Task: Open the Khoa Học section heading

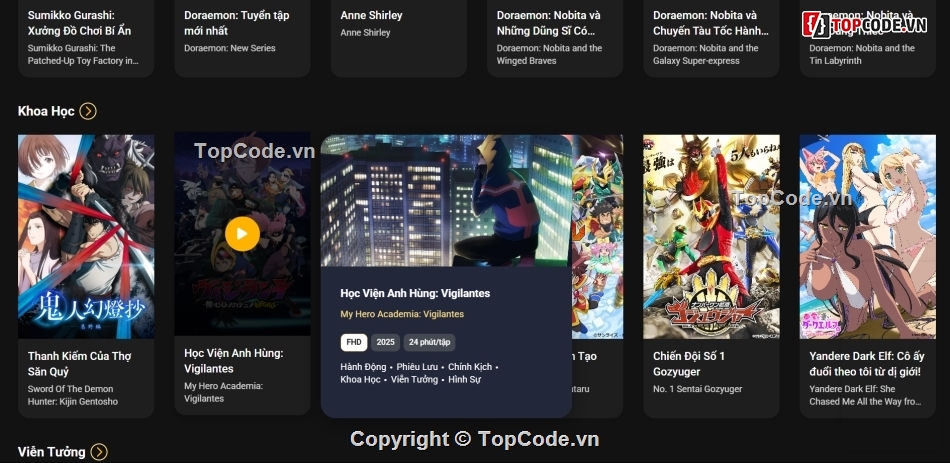Action: [46, 111]
